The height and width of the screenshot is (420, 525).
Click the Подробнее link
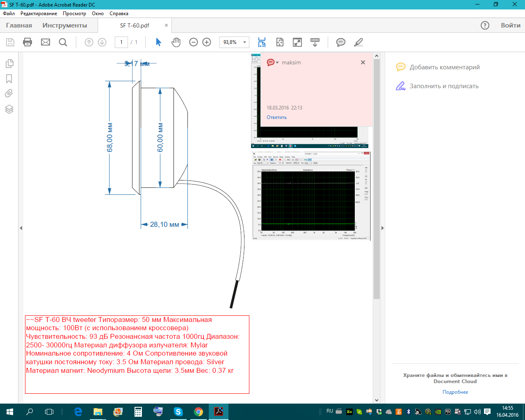[455, 392]
